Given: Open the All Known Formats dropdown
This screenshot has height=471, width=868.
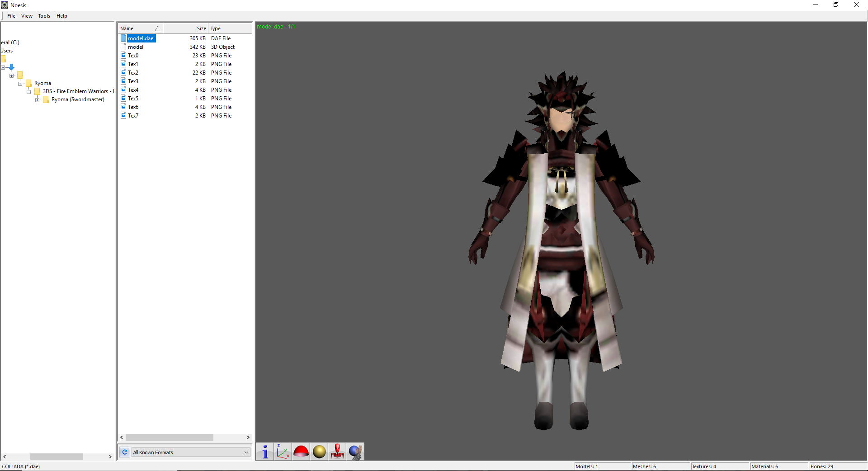Looking at the screenshot, I should tap(191, 452).
